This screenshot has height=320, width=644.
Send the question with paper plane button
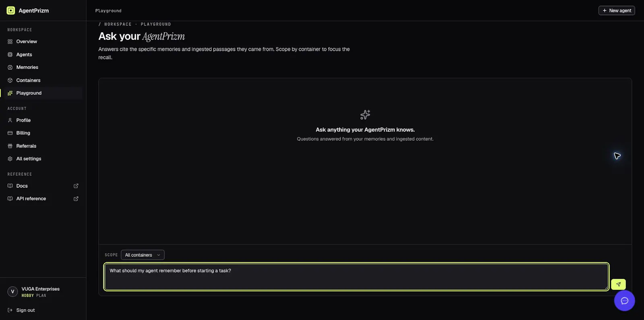tap(618, 284)
